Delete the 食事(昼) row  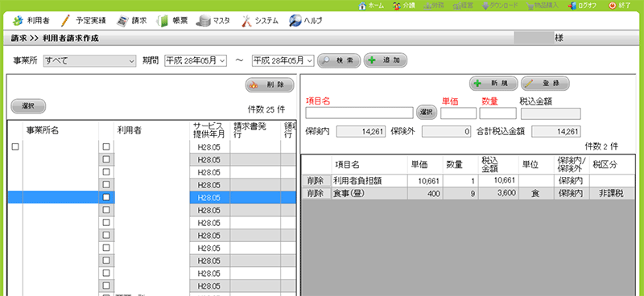pos(316,194)
